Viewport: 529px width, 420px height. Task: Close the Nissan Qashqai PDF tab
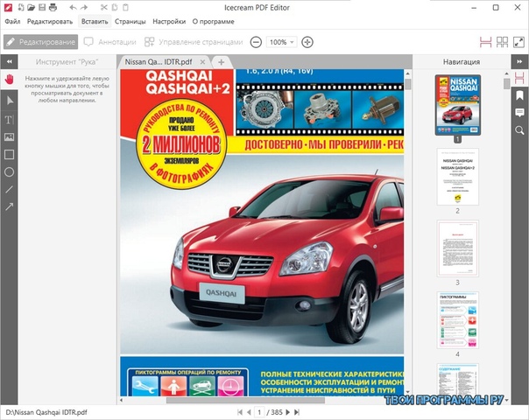pos(202,62)
